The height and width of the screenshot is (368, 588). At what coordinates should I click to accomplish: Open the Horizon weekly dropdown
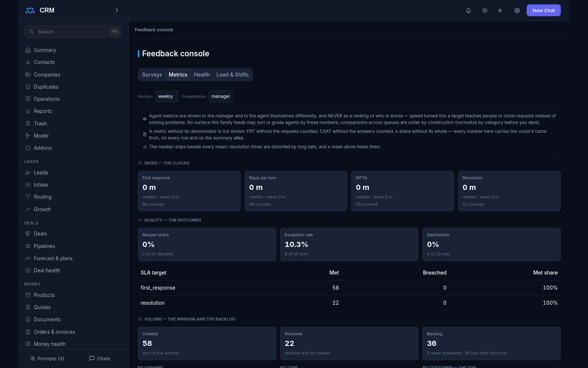coord(166,96)
